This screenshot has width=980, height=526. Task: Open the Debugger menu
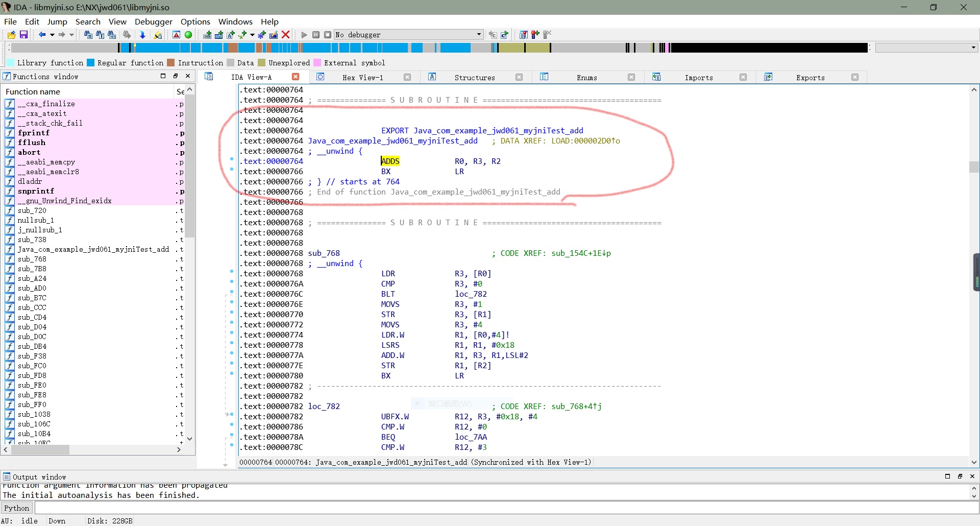(x=153, y=21)
